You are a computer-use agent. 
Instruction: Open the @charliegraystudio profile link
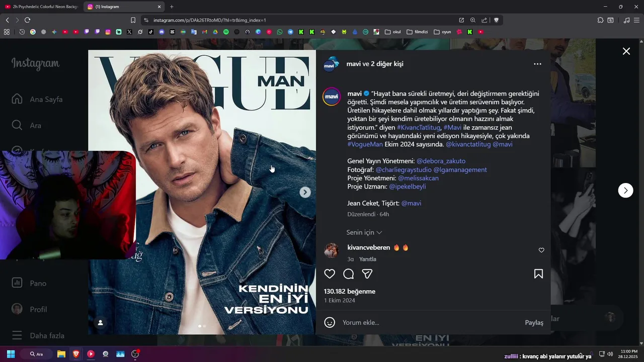click(x=404, y=169)
